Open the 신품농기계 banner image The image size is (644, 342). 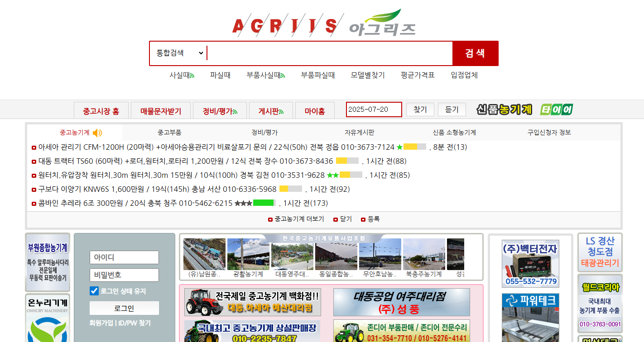504,109
